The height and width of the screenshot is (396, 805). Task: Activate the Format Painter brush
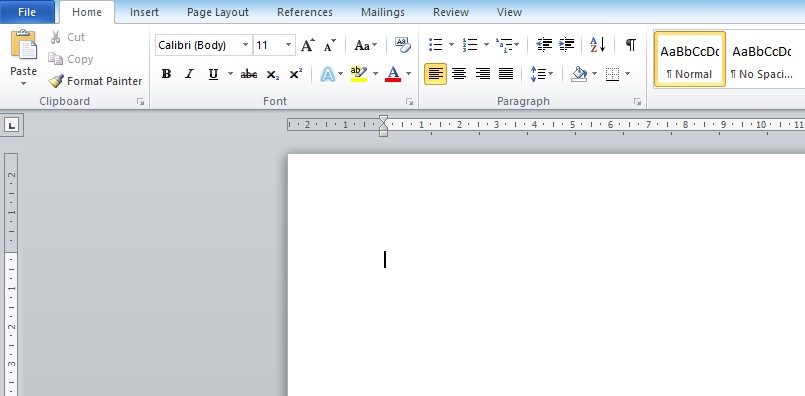point(95,81)
